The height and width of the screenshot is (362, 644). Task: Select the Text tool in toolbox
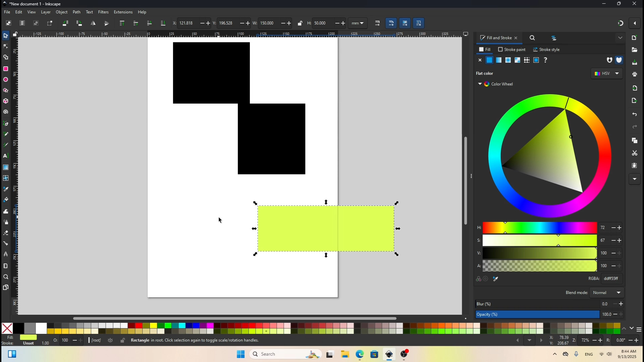(6, 156)
